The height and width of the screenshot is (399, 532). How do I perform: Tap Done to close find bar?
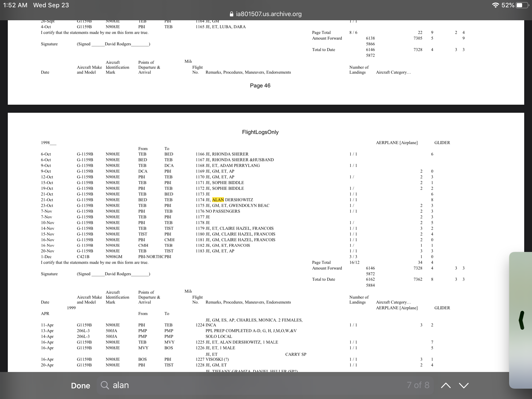81,385
